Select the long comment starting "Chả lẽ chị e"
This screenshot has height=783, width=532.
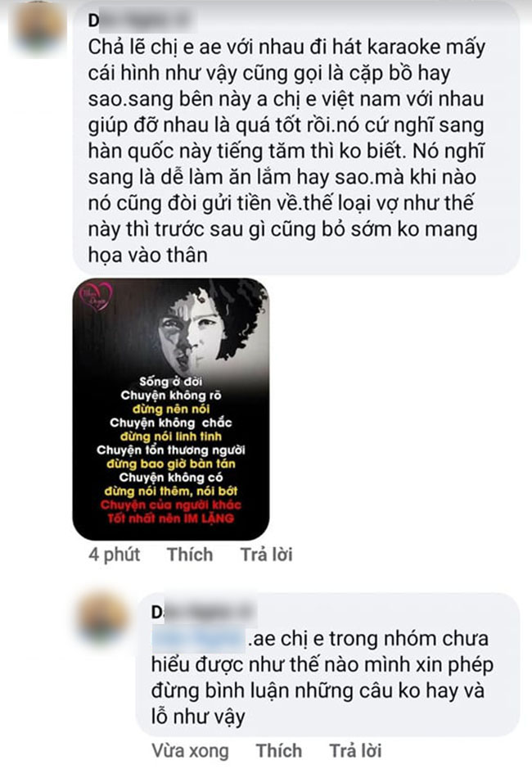[x=286, y=151]
